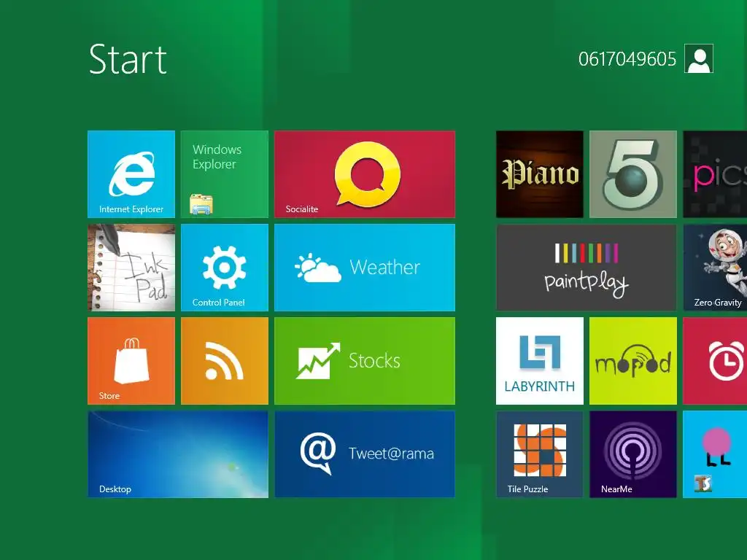Screen dimensions: 747x560
Task: Launch the paintplay tile
Action: [586, 268]
